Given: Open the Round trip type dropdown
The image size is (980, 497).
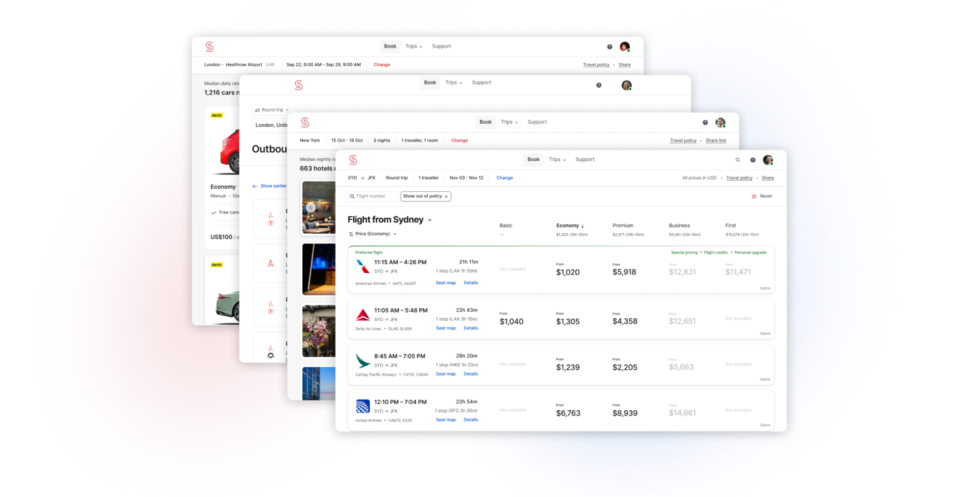Looking at the screenshot, I should tap(272, 110).
